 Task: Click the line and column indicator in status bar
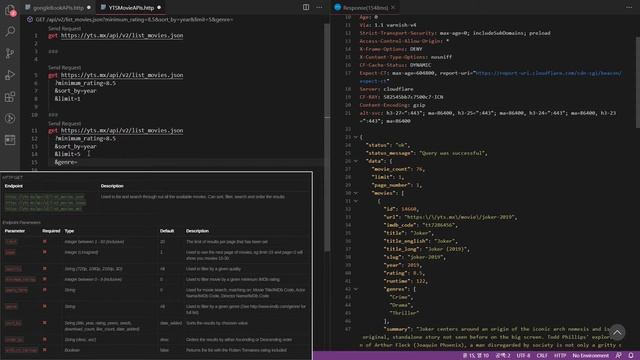(x=476, y=356)
